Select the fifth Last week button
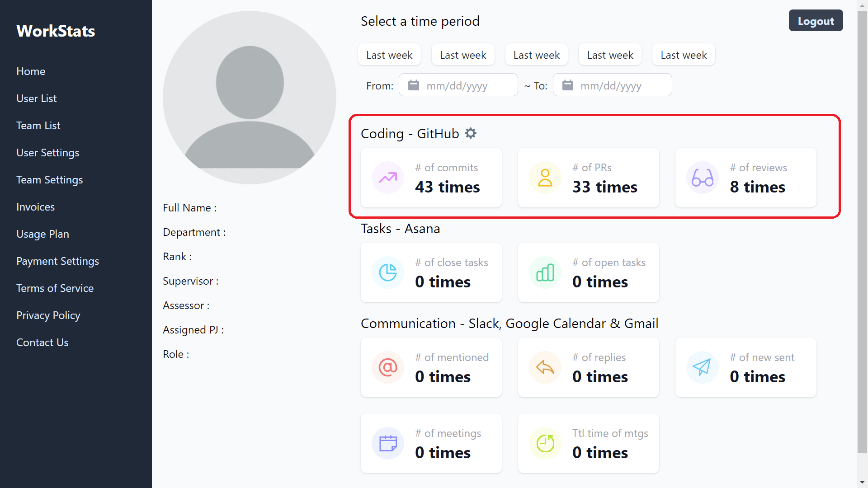Image resolution: width=868 pixels, height=488 pixels. [x=684, y=55]
